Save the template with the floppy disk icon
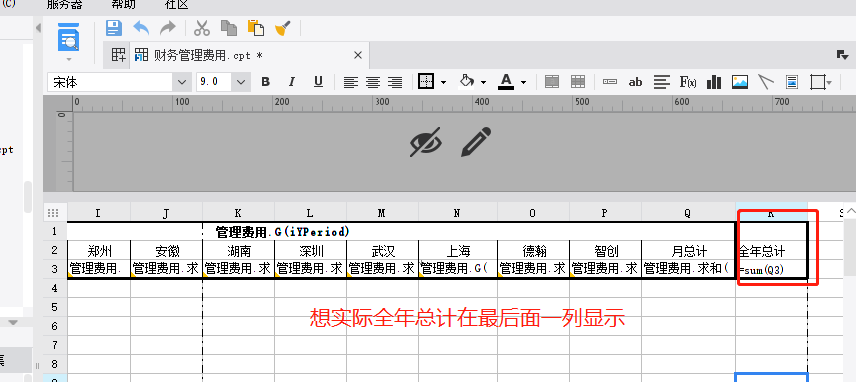The height and width of the screenshot is (382, 856). point(114,28)
